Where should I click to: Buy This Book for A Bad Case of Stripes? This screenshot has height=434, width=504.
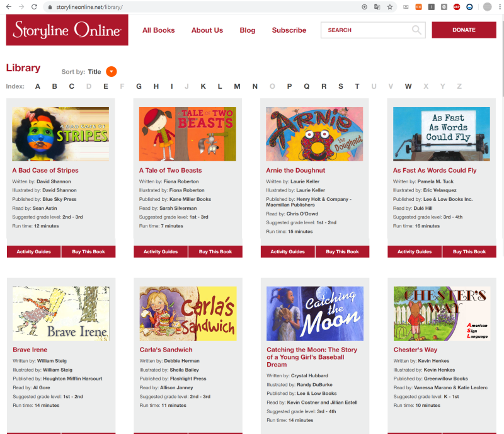click(88, 252)
